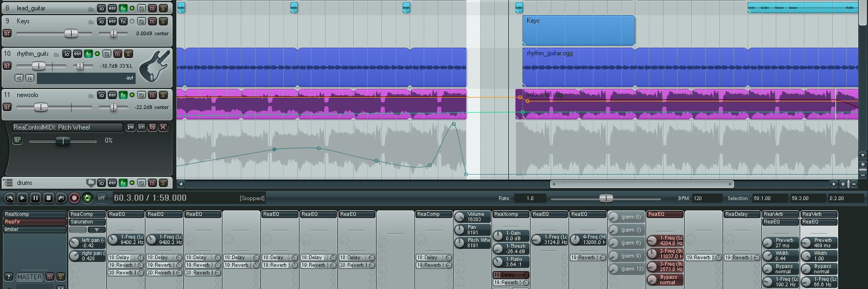
Task: Mute the newsolo track
Action: pos(152,95)
